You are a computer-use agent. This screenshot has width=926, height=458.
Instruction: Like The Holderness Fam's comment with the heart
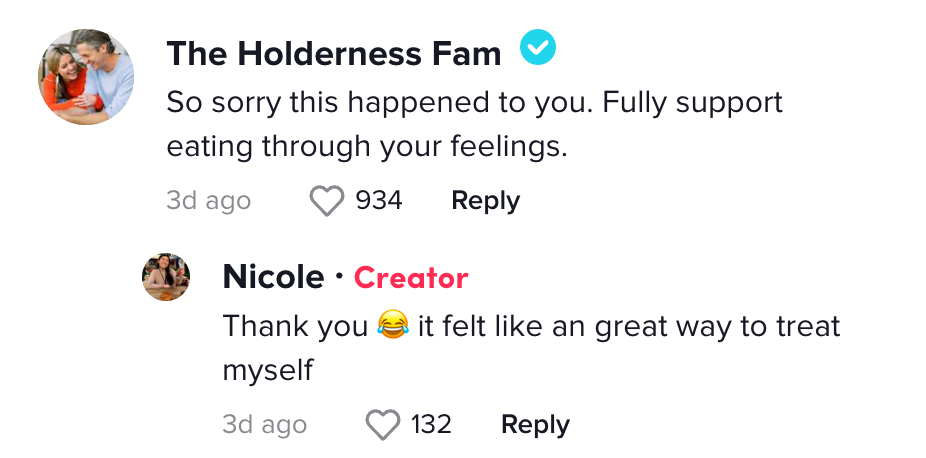327,201
